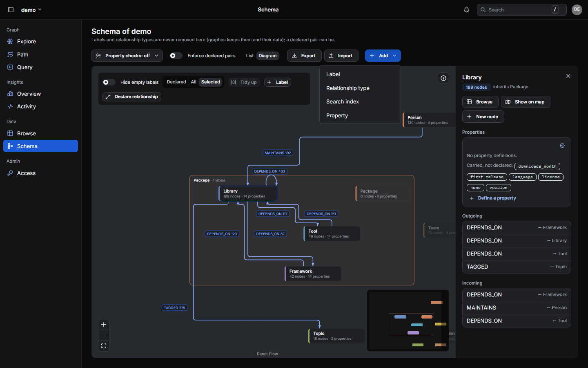Open the notifications bell
The width and height of the screenshot is (588, 368).
(x=466, y=10)
